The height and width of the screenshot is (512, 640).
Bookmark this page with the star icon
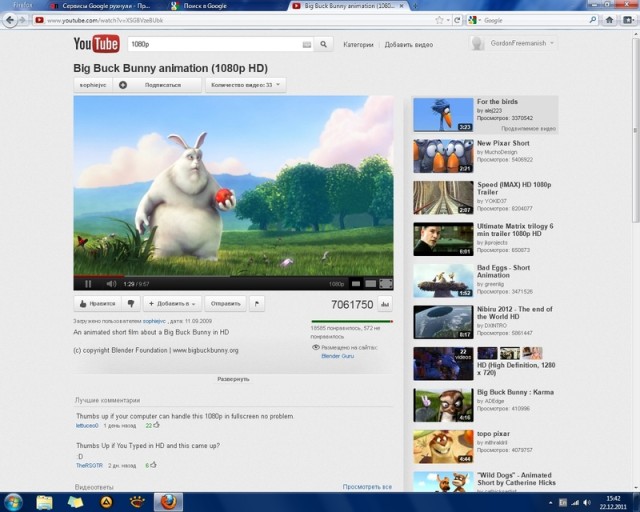(x=439, y=20)
